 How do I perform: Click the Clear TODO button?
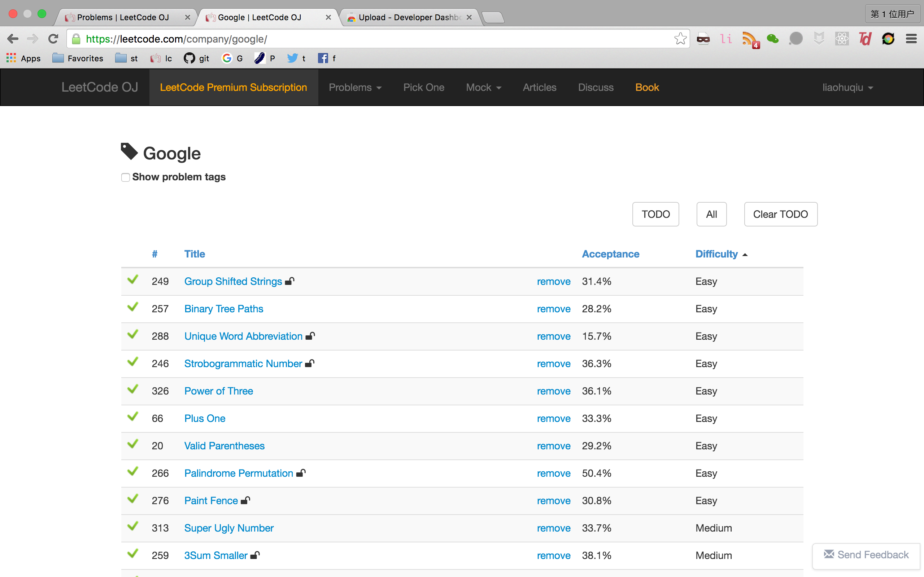(x=780, y=214)
